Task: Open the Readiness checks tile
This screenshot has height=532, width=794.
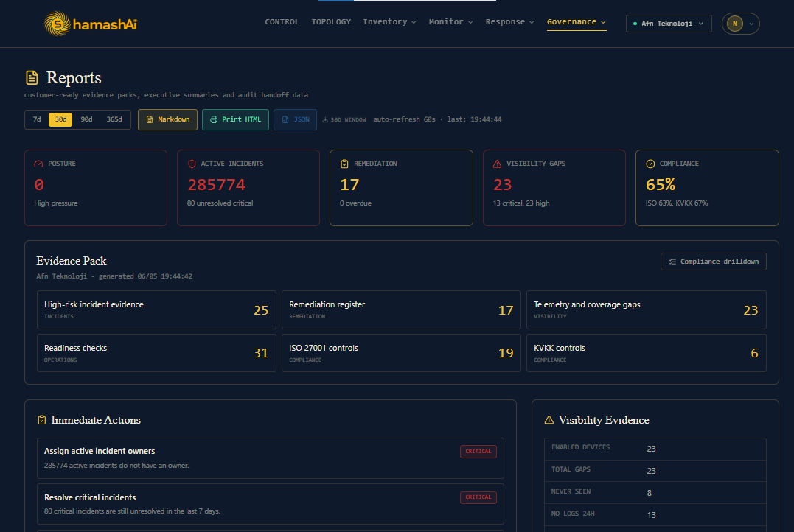Action: pos(156,353)
